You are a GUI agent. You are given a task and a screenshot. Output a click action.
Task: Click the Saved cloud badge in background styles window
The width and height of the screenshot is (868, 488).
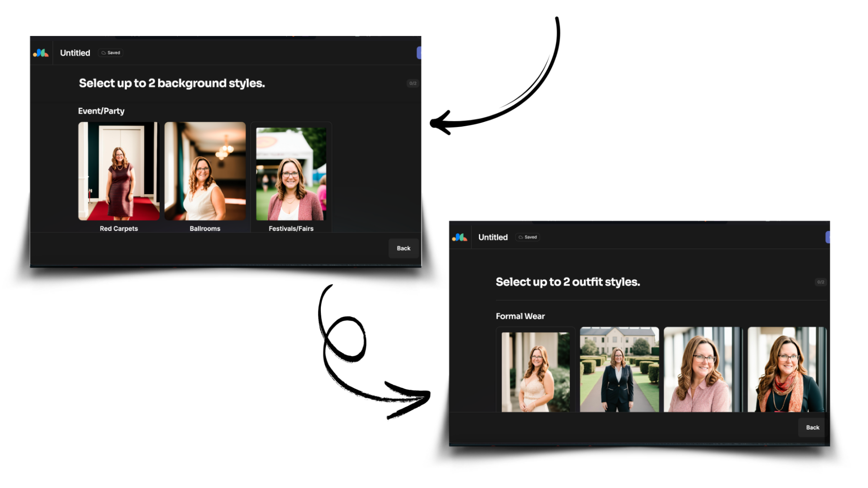pos(111,53)
